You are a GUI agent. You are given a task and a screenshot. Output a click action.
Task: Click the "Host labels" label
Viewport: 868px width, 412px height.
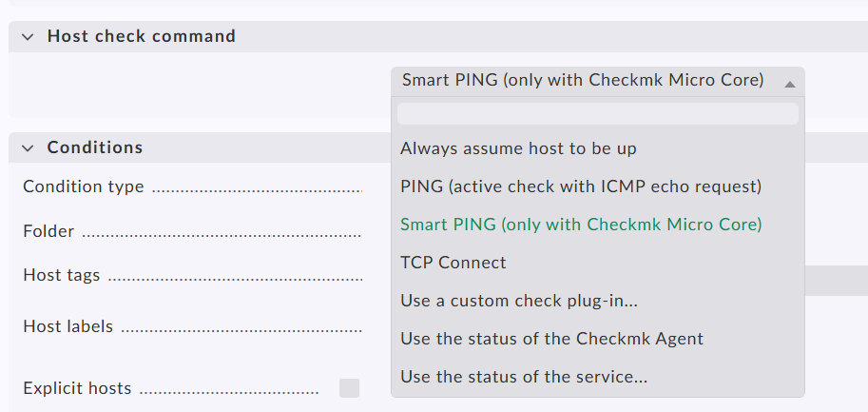[x=68, y=326]
